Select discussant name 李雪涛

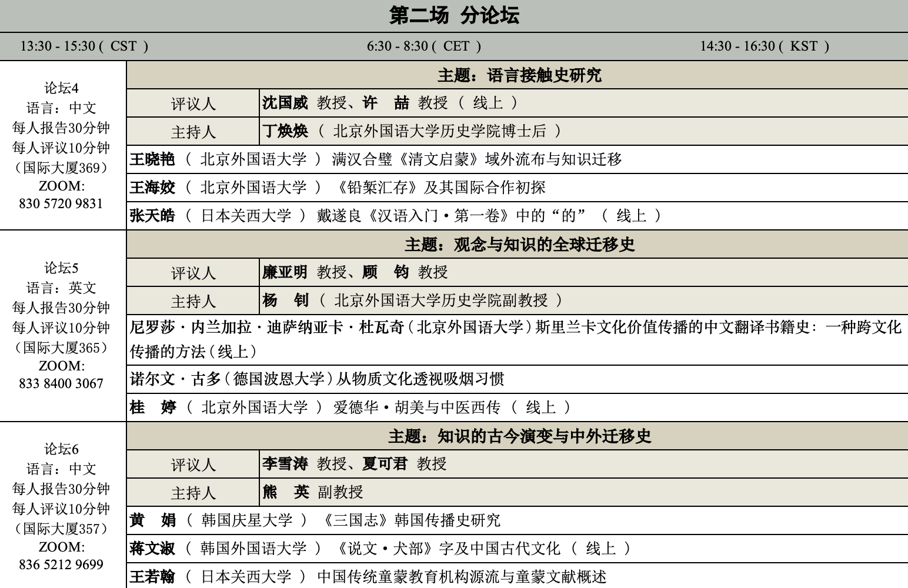tap(285, 464)
